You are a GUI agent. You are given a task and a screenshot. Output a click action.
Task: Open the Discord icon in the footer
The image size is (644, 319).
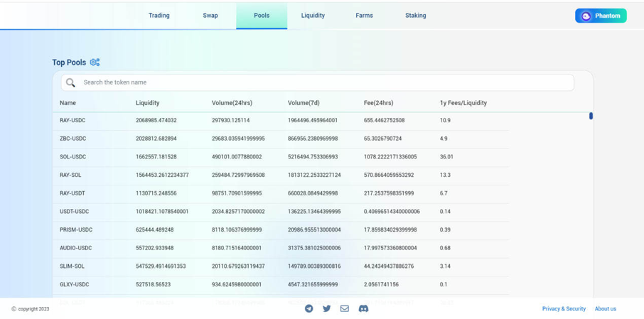tap(363, 308)
